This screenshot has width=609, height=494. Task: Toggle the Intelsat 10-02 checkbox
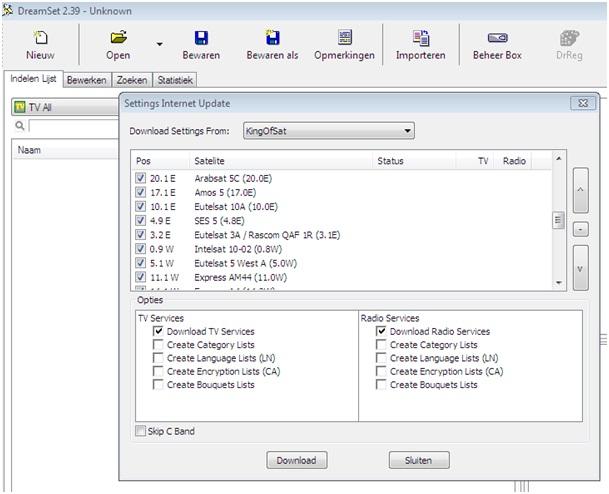tap(140, 249)
